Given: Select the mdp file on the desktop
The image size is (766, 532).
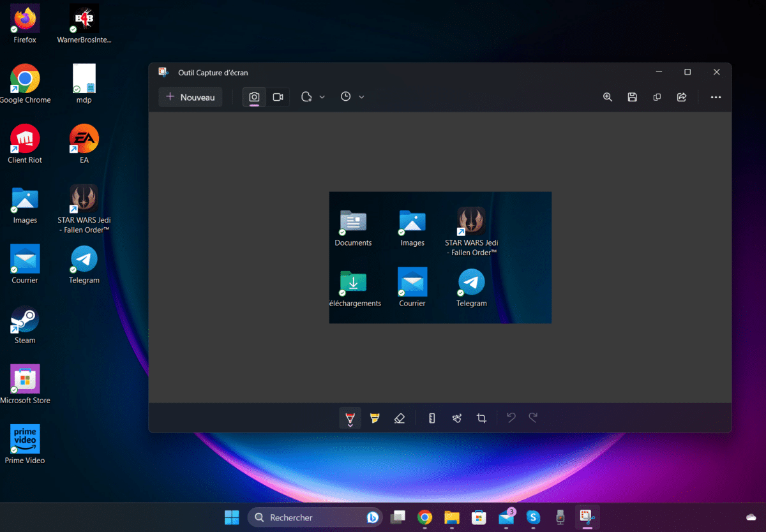Looking at the screenshot, I should 84,84.
